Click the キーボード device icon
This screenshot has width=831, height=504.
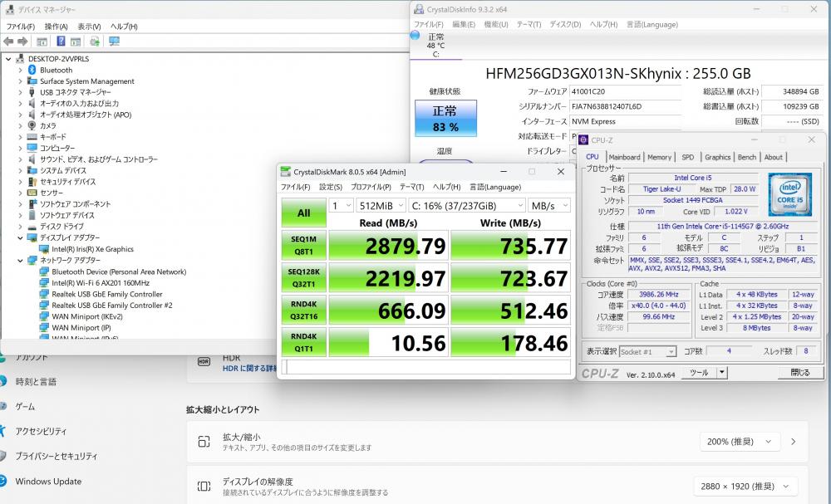pos(32,137)
